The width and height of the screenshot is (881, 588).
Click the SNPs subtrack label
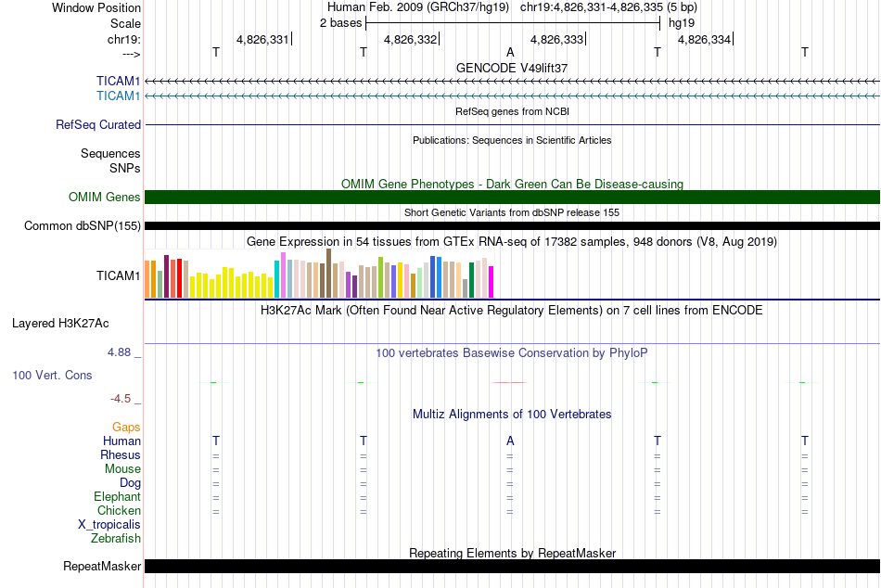(125, 168)
